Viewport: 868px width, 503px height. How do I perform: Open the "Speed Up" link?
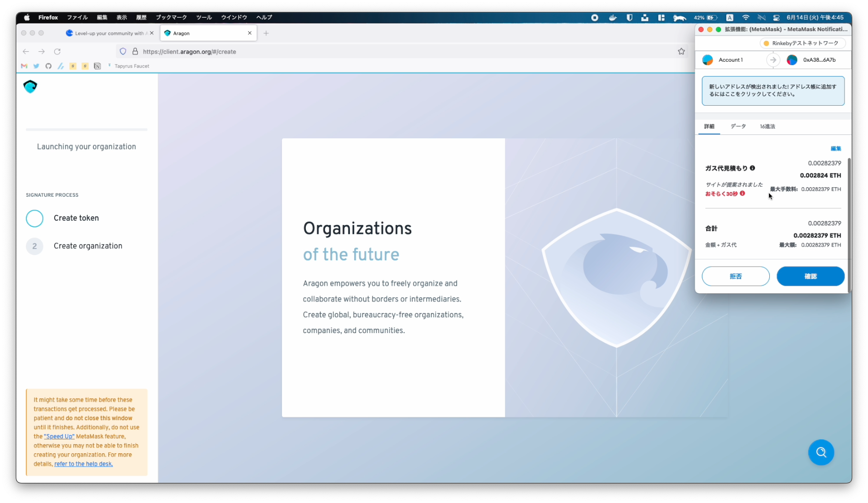coord(59,436)
